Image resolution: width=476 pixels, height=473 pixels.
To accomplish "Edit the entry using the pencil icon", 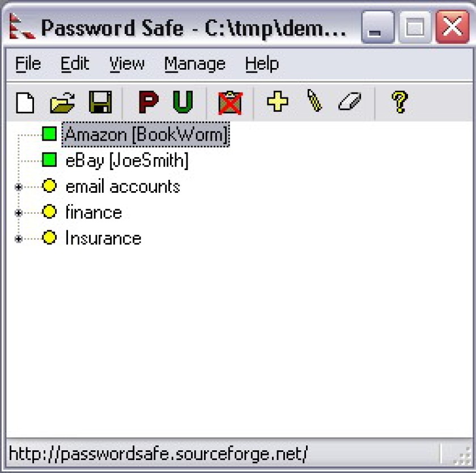I will point(314,100).
